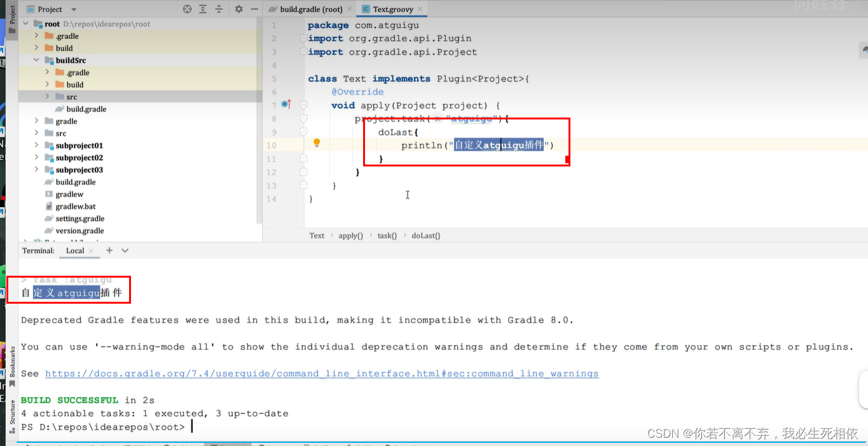Click '@Override' annotation on line 6
This screenshot has width=868, height=446.
[x=357, y=92]
